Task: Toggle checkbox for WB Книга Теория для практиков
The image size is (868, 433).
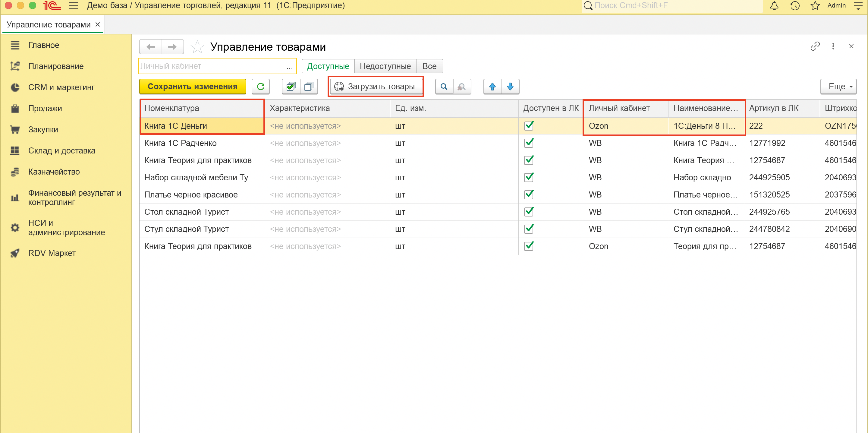Action: [x=529, y=160]
